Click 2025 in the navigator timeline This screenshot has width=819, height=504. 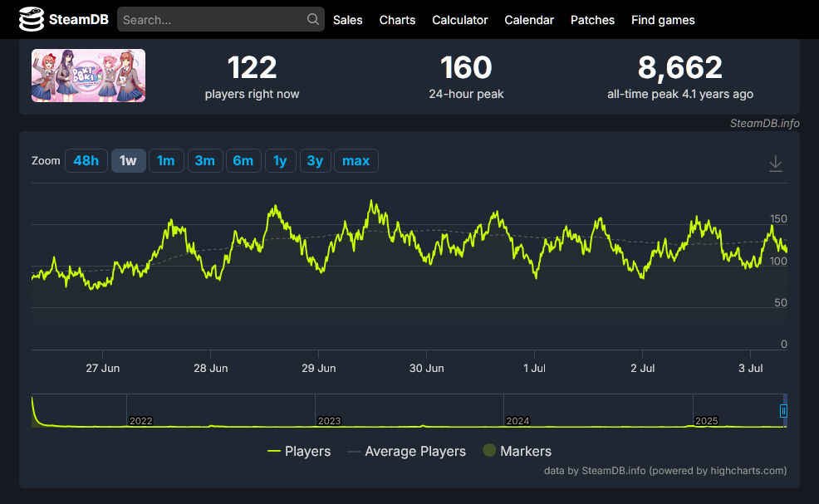click(707, 421)
